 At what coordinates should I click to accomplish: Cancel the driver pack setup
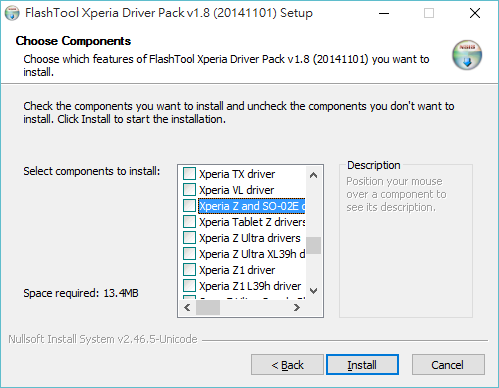click(448, 365)
